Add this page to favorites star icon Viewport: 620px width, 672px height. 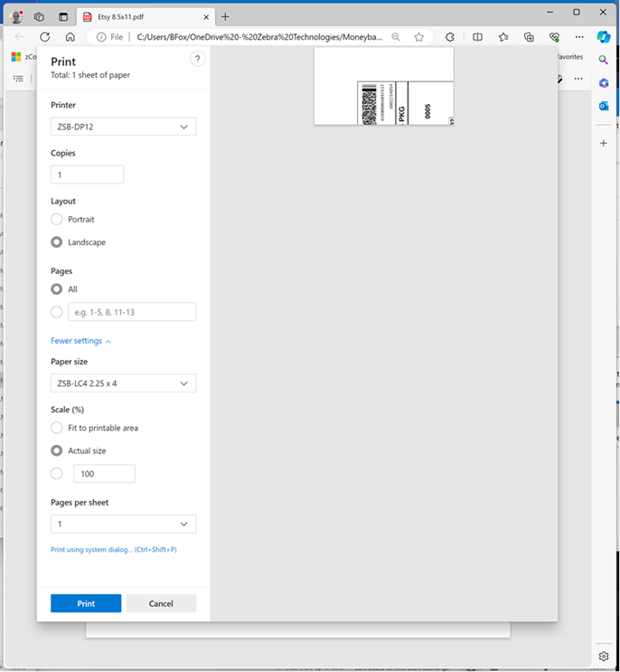(x=419, y=37)
